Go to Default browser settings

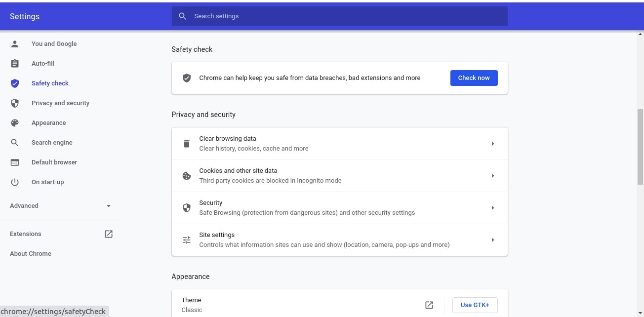54,162
